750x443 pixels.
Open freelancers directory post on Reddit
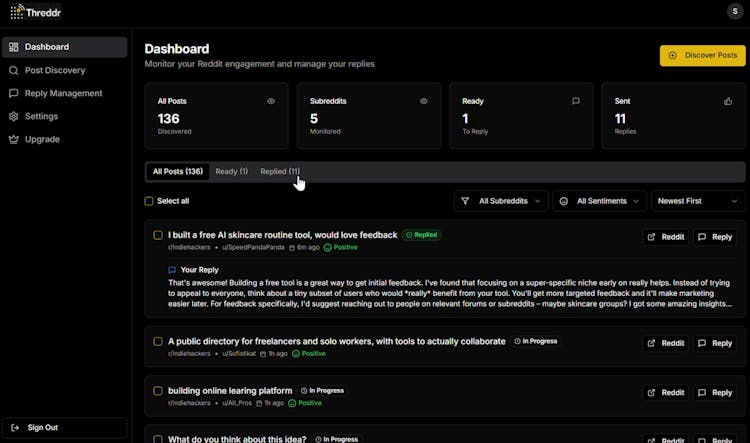pyautogui.click(x=666, y=343)
